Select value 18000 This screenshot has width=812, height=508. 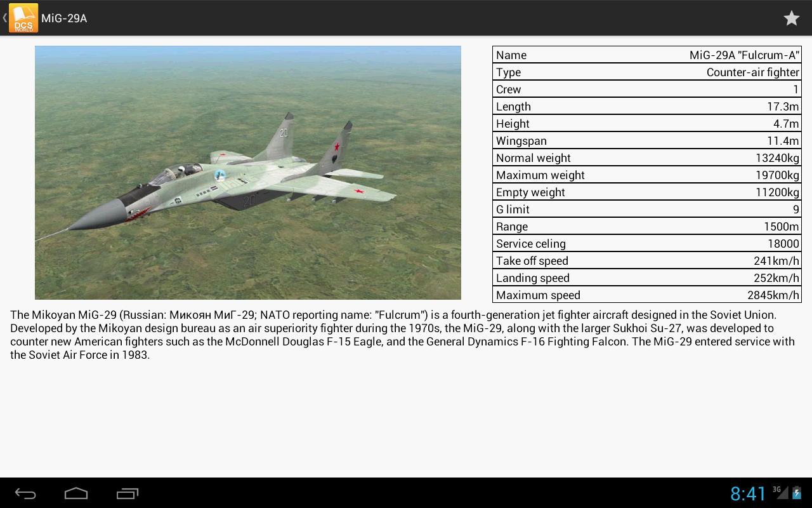pos(783,244)
